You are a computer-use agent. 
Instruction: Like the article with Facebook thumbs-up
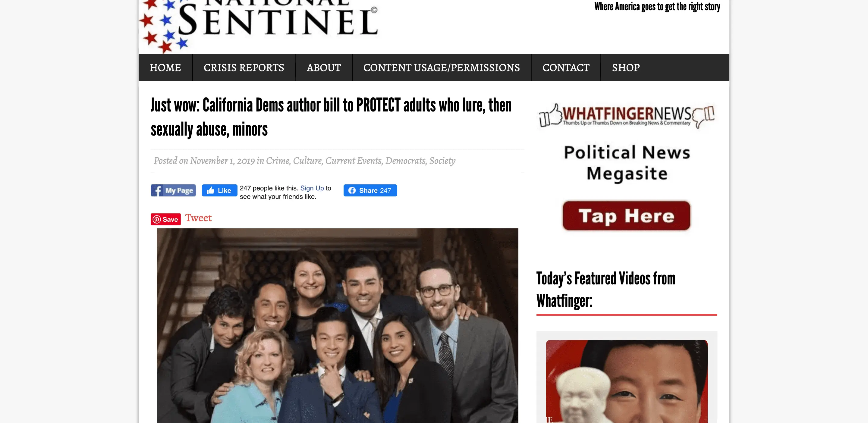click(x=219, y=190)
